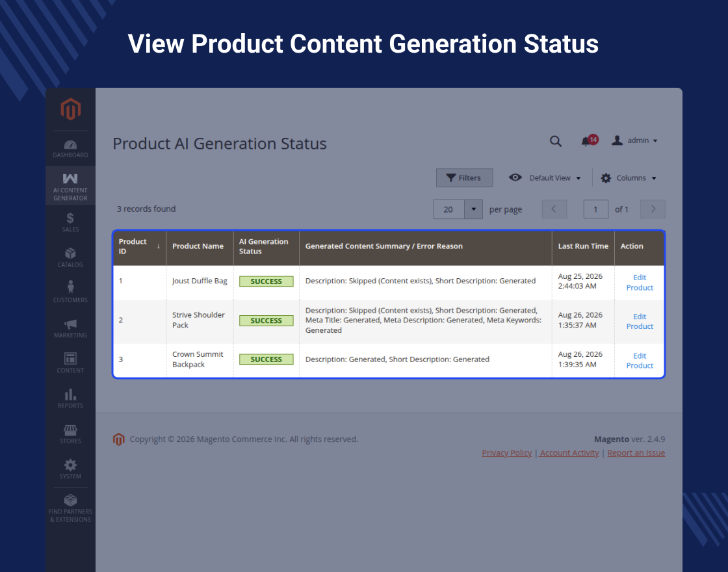Viewport: 728px width, 572px height.
Task: Open Find Partners & Extensions
Action: [x=70, y=508]
